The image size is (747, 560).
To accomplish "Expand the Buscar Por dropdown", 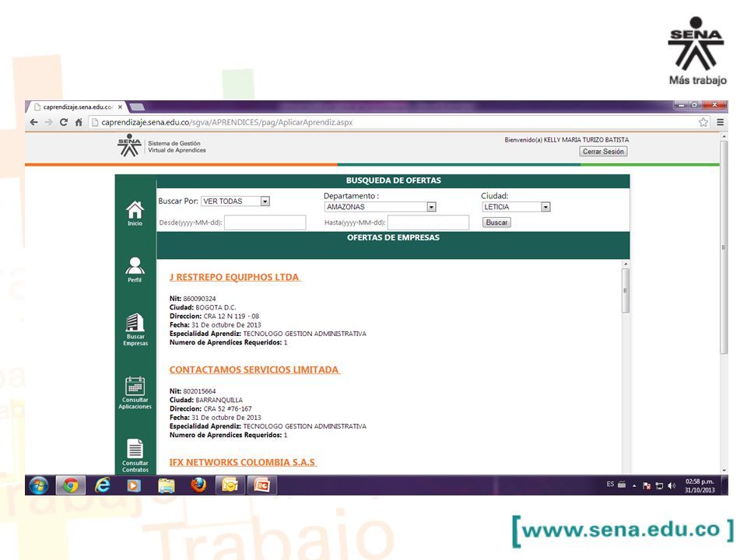I will 265,201.
